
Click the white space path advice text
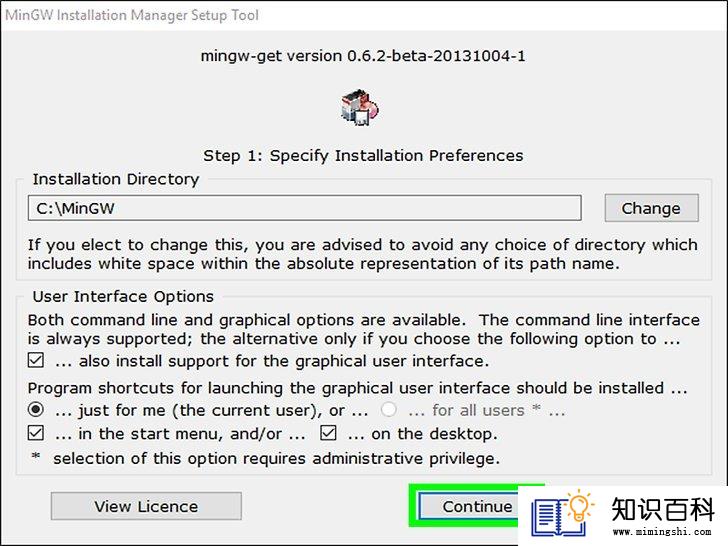point(363,254)
